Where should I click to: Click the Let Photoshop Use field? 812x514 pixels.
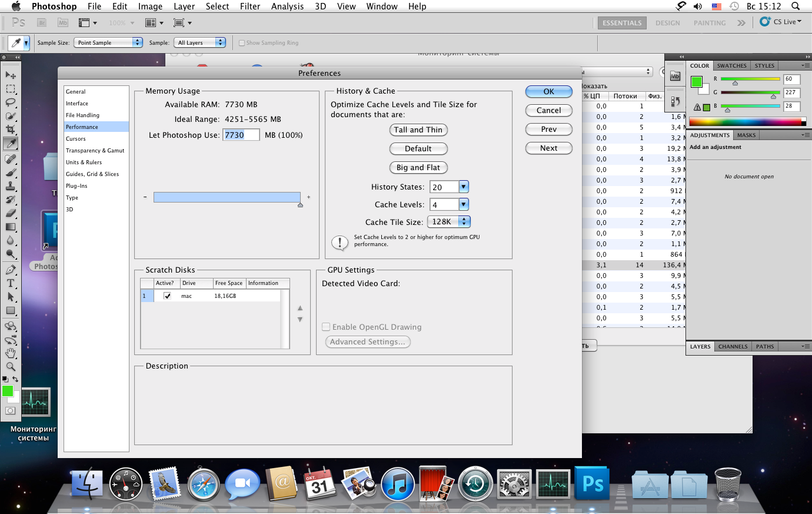pos(241,135)
